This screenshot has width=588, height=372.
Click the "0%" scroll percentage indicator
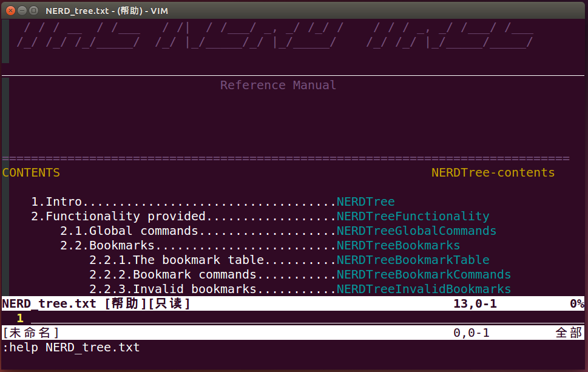click(577, 304)
